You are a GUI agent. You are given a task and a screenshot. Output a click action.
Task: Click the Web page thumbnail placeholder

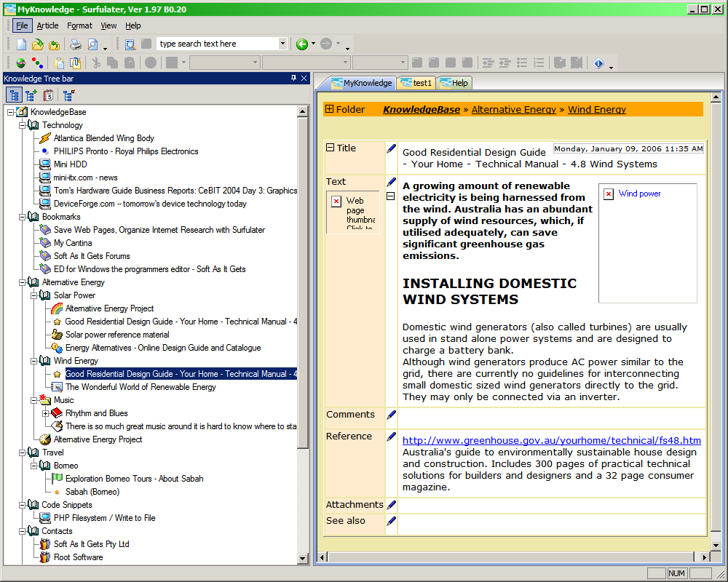click(x=353, y=212)
